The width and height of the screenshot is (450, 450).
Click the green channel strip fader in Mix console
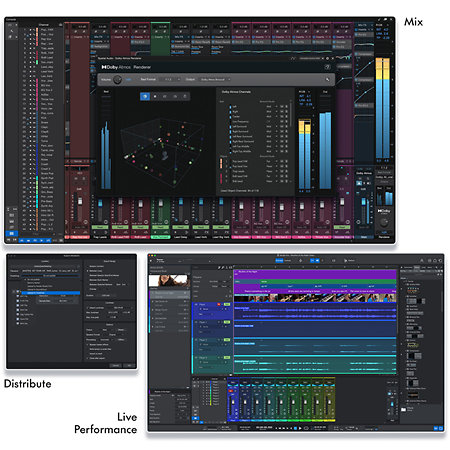[x=161, y=203]
